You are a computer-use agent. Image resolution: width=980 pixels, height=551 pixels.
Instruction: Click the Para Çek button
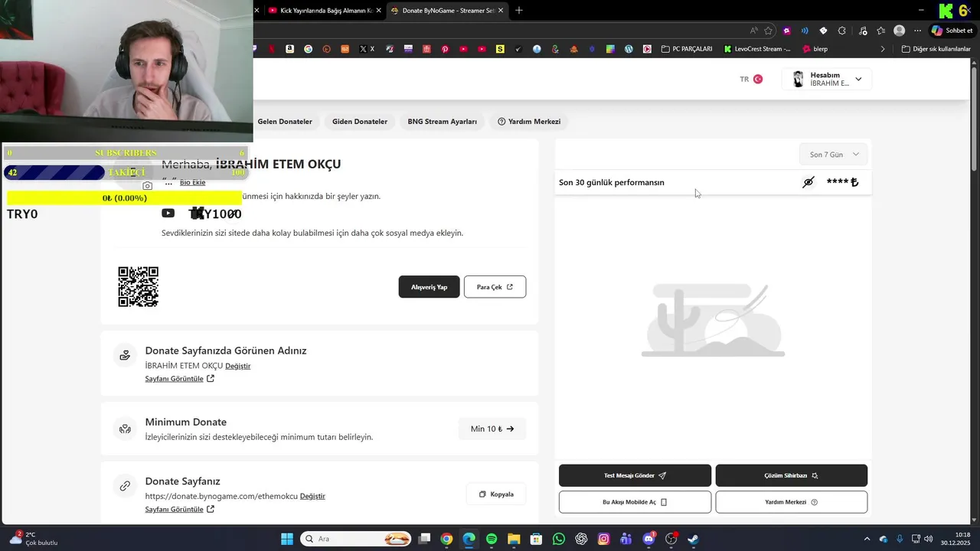[x=495, y=287]
